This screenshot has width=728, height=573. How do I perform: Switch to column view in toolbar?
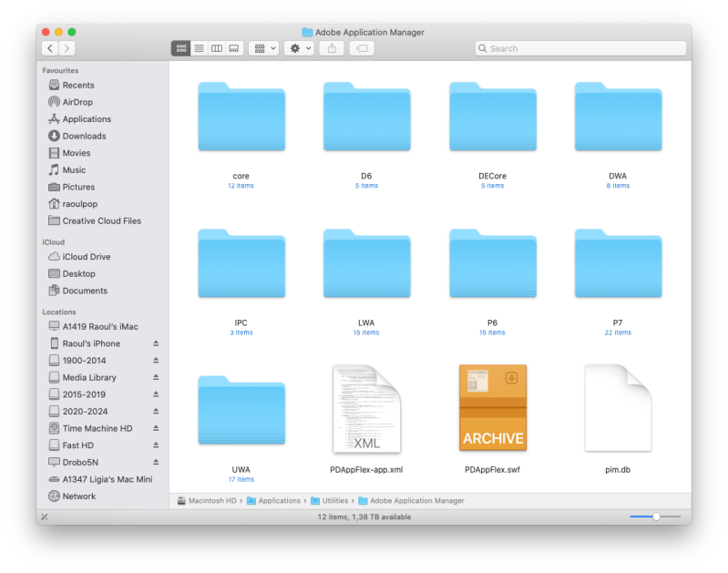(x=216, y=48)
